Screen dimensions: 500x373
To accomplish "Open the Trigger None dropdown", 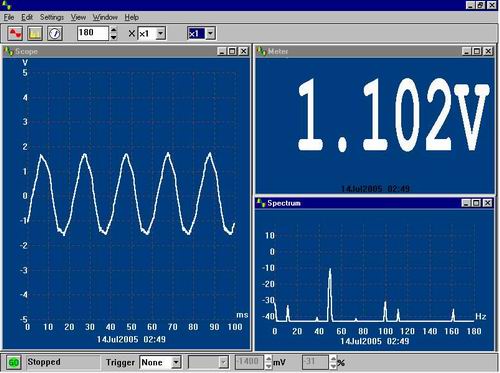I will [176, 362].
